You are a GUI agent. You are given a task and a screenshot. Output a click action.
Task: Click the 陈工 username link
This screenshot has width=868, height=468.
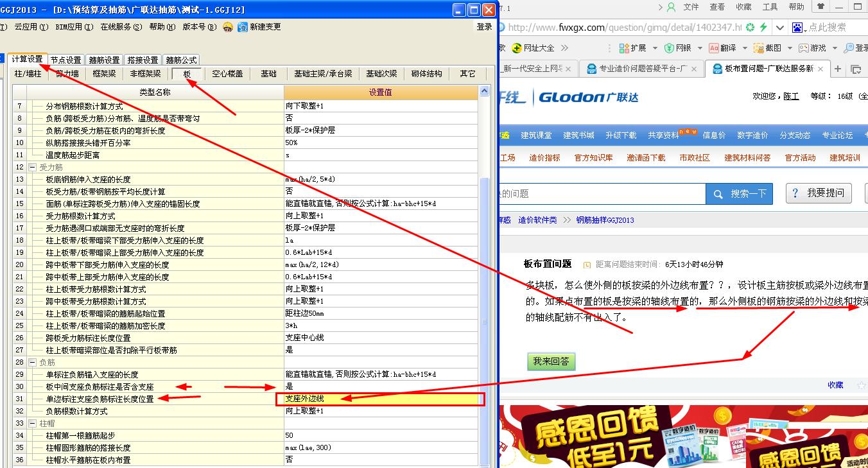(x=791, y=96)
